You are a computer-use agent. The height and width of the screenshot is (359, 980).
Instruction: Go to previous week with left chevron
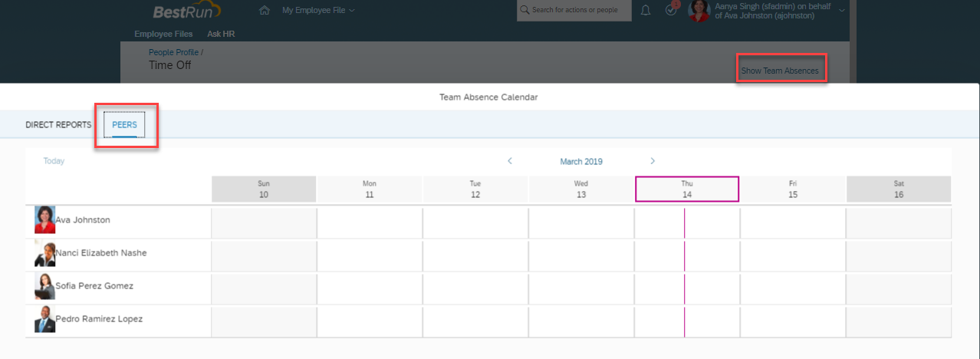tap(510, 161)
